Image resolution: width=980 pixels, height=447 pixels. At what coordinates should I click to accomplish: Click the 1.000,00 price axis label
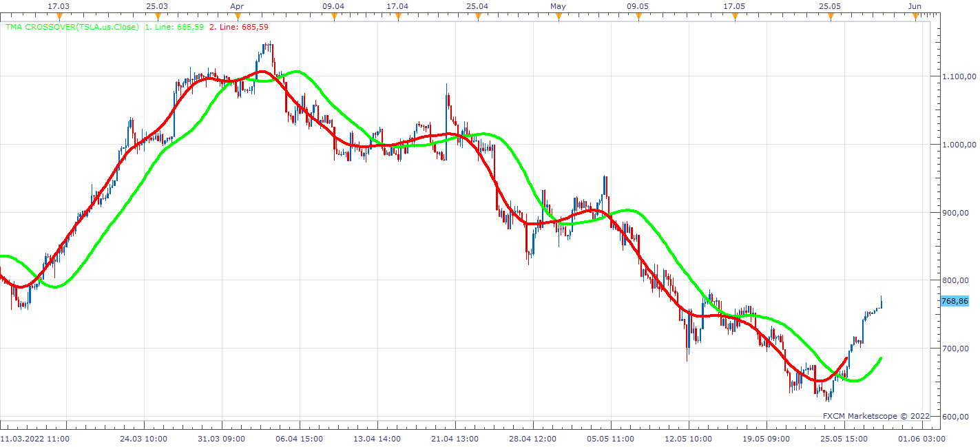click(959, 145)
